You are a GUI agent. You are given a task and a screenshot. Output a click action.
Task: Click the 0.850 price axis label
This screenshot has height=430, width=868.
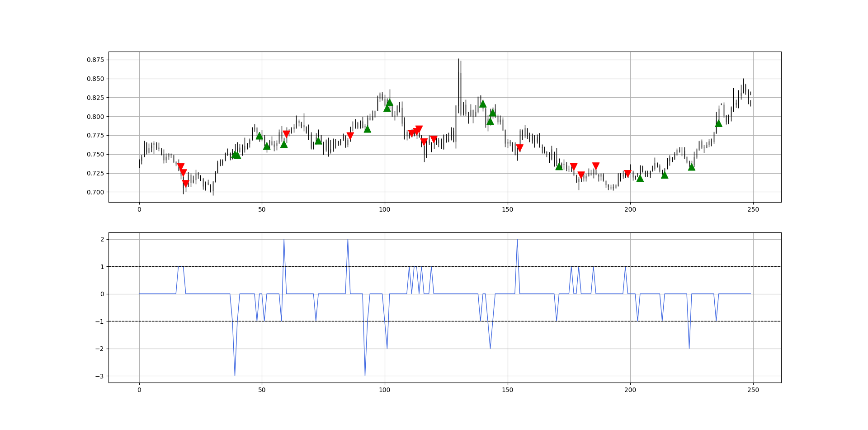(95, 79)
